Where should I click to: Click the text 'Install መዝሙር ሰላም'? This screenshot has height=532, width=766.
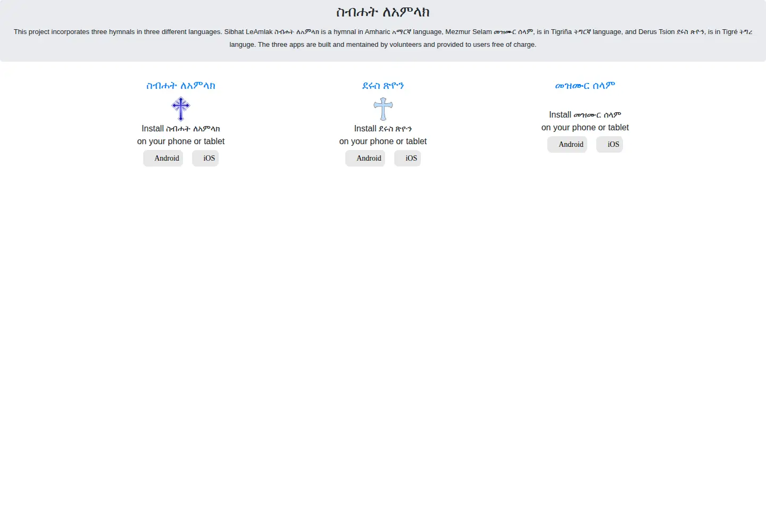click(585, 115)
